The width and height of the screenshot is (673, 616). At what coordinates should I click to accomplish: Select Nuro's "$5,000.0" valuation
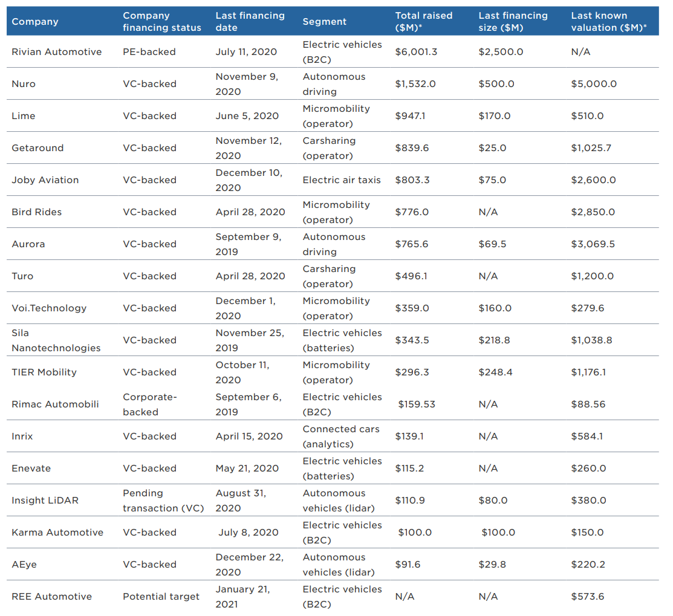click(x=594, y=83)
